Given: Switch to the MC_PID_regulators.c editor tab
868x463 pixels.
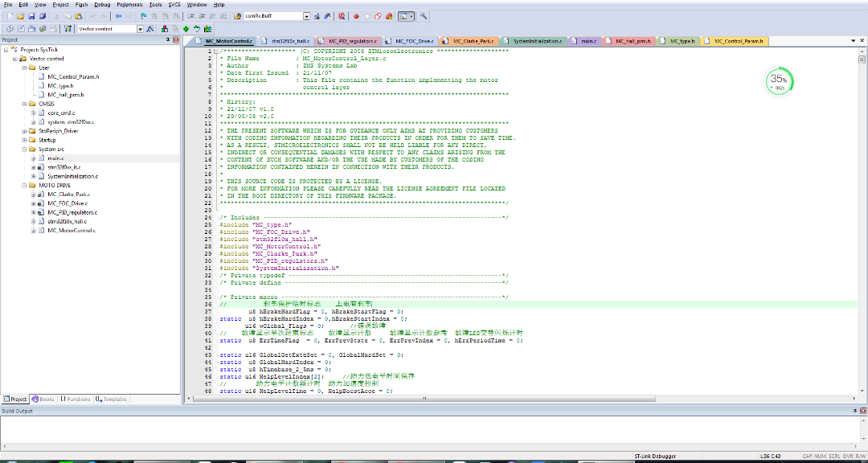Looking at the screenshot, I should 348,41.
